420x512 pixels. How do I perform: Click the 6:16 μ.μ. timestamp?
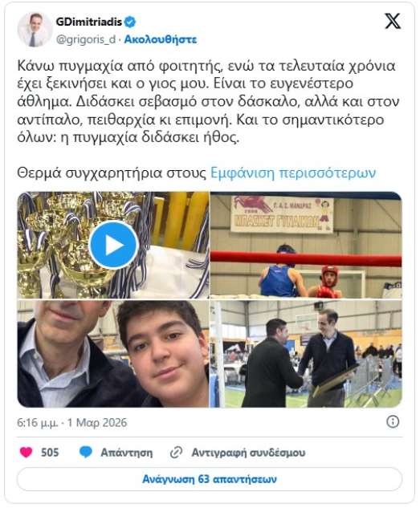point(37,423)
